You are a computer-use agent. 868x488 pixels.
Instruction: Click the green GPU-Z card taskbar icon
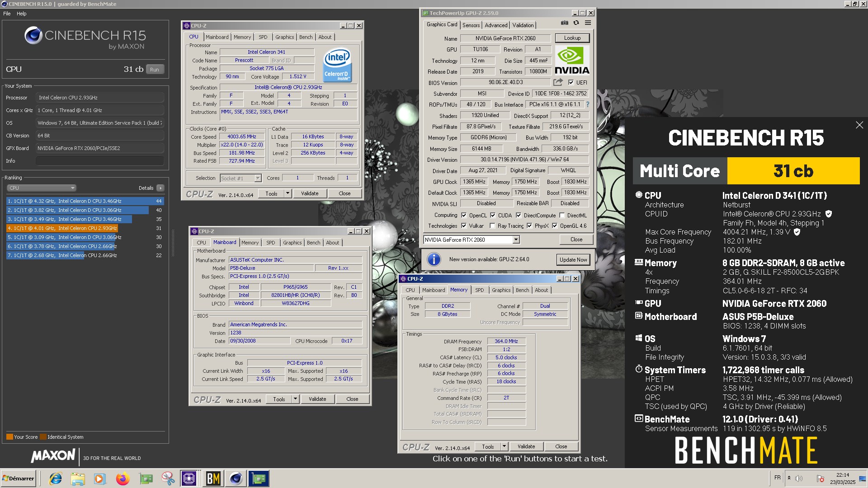point(146,479)
